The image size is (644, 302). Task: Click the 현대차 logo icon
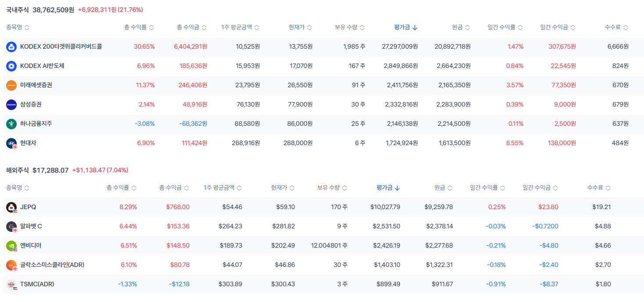(11, 143)
